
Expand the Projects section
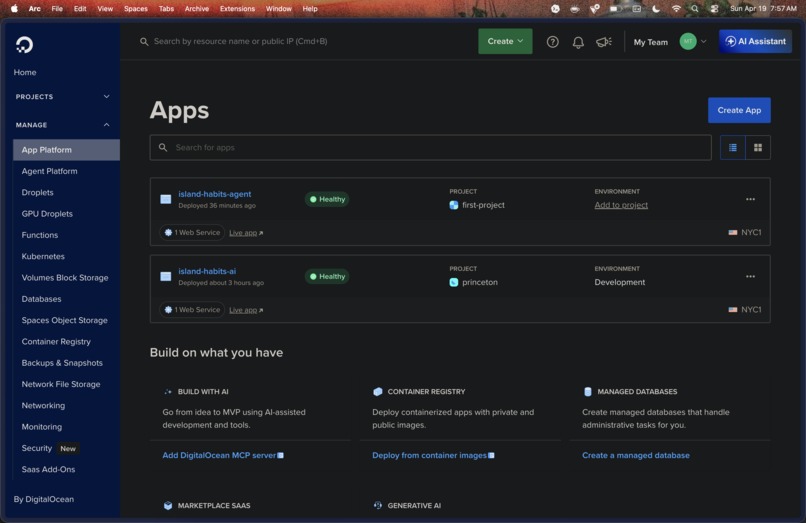(x=106, y=97)
